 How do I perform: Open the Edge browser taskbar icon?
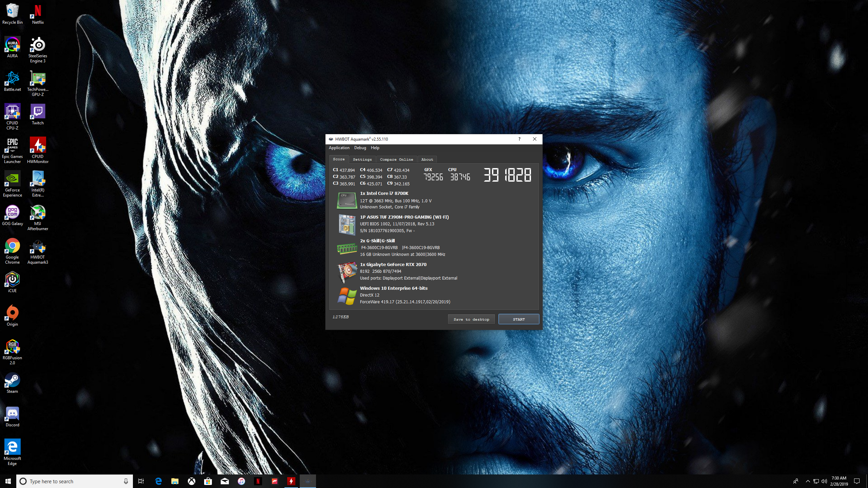(158, 481)
